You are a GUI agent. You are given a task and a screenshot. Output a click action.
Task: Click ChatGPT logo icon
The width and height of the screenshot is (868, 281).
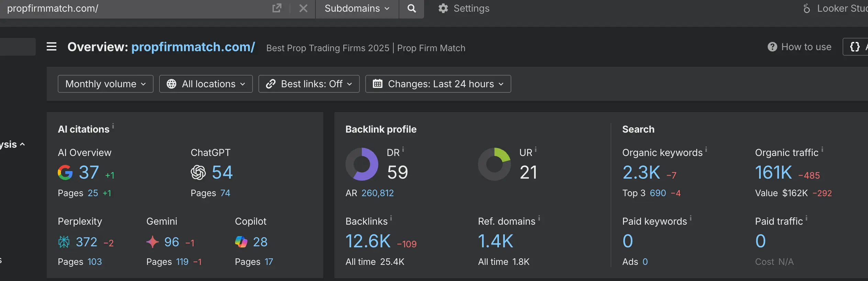click(x=198, y=172)
